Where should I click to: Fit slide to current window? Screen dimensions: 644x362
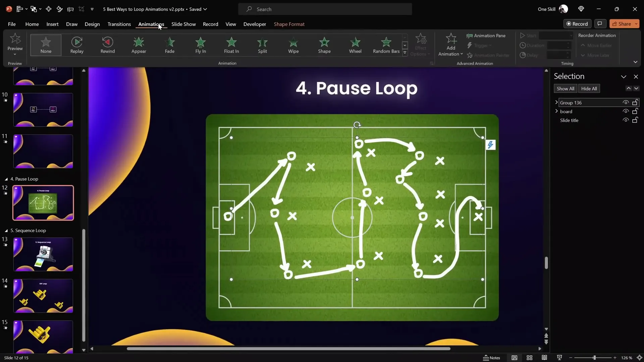(x=639, y=358)
